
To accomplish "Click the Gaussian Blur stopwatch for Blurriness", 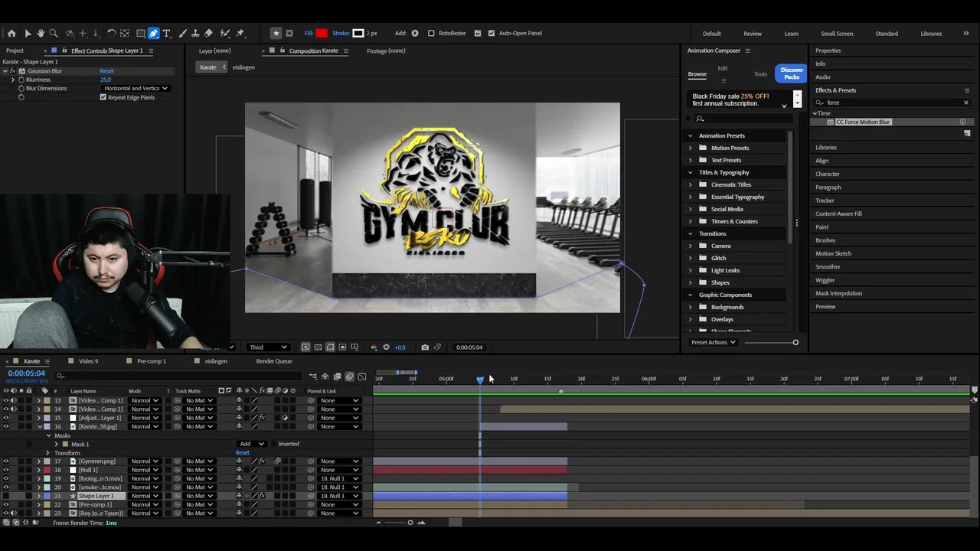I will 21,80.
